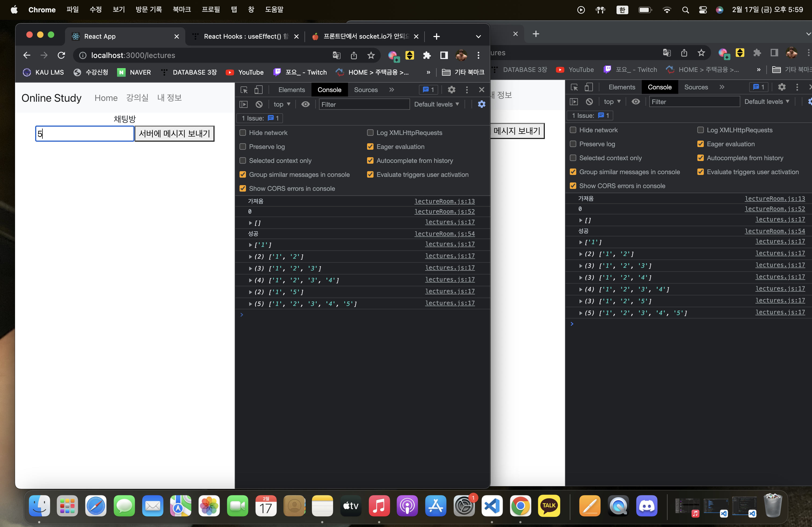Switch to Sources tab in front DevTools
The width and height of the screenshot is (812, 527).
[x=366, y=90]
